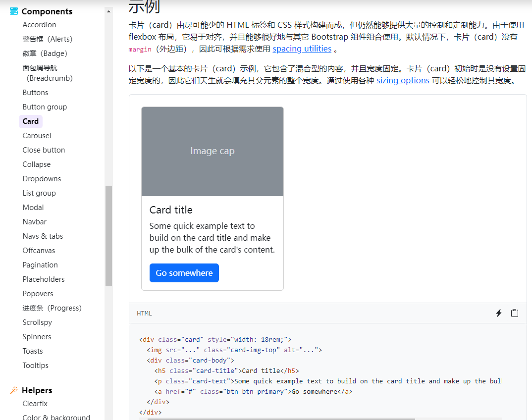The width and height of the screenshot is (532, 420).
Task: Click the Card title heading
Action: click(171, 210)
